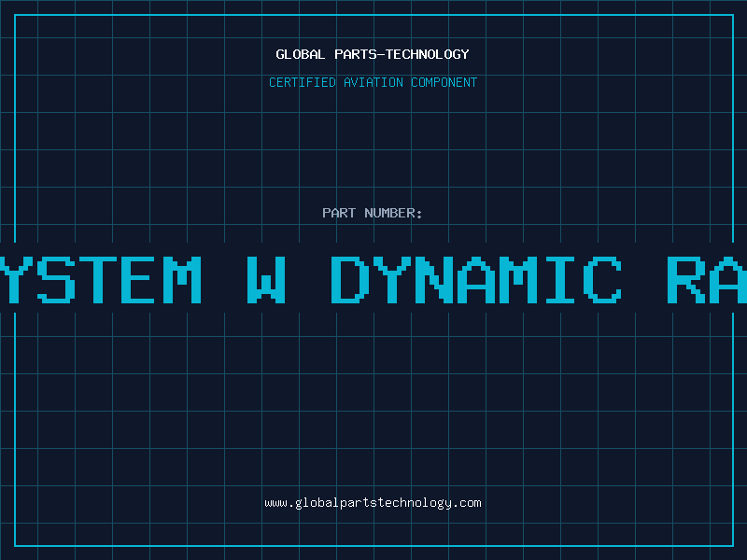This screenshot has width=747, height=560.
Task: Click the word GLOBAL in the header
Action: [x=300, y=54]
